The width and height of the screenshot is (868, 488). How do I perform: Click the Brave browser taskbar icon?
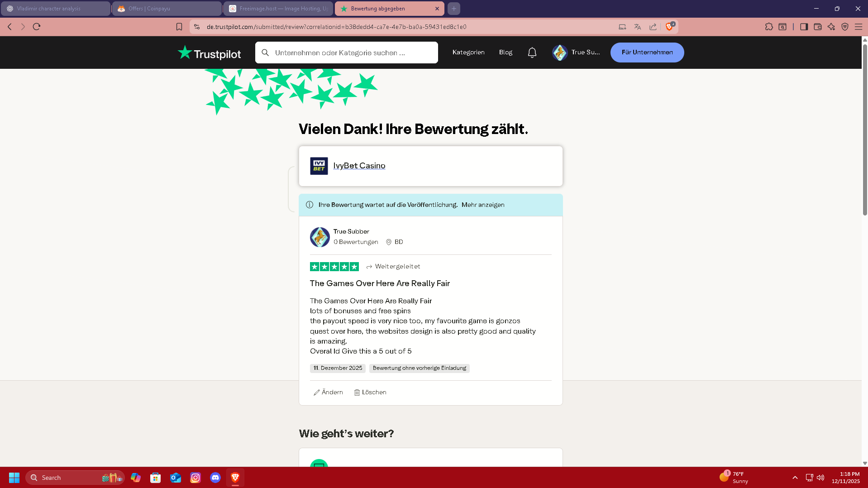[235, 478]
